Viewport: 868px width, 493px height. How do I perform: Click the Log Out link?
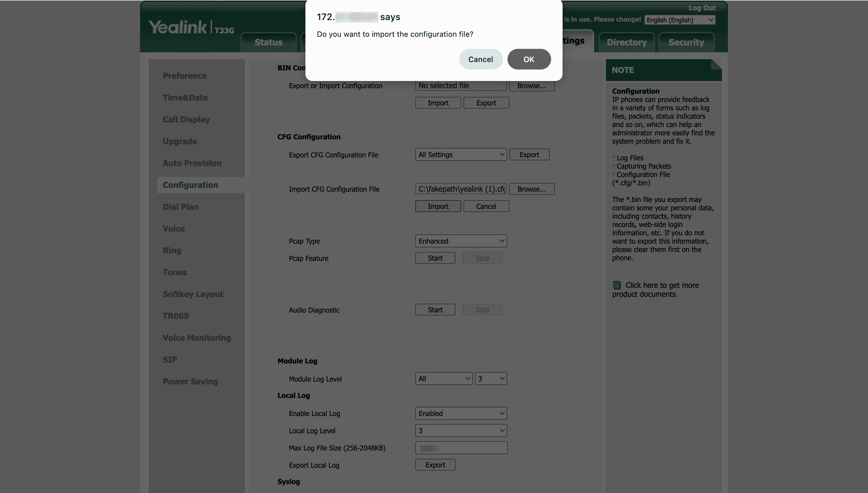[702, 8]
